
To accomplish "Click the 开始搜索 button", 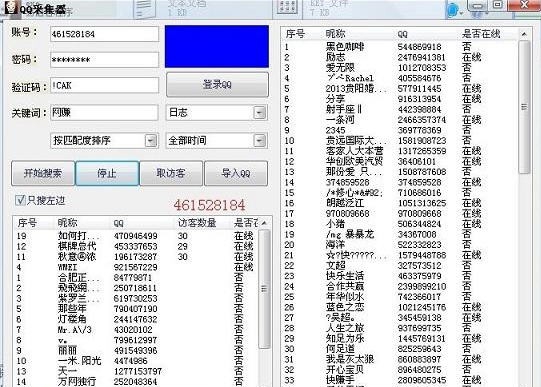I will 43,173.
